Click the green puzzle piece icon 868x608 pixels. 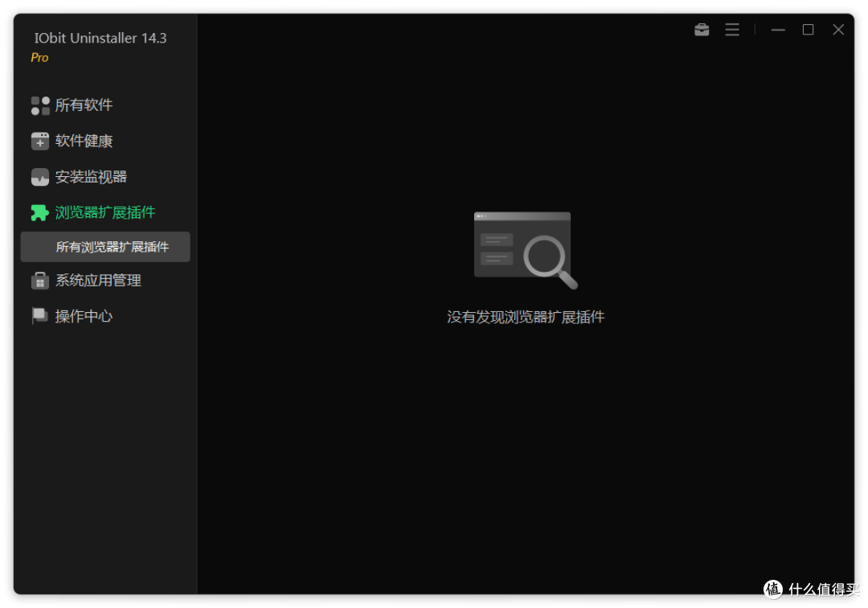pyautogui.click(x=40, y=212)
